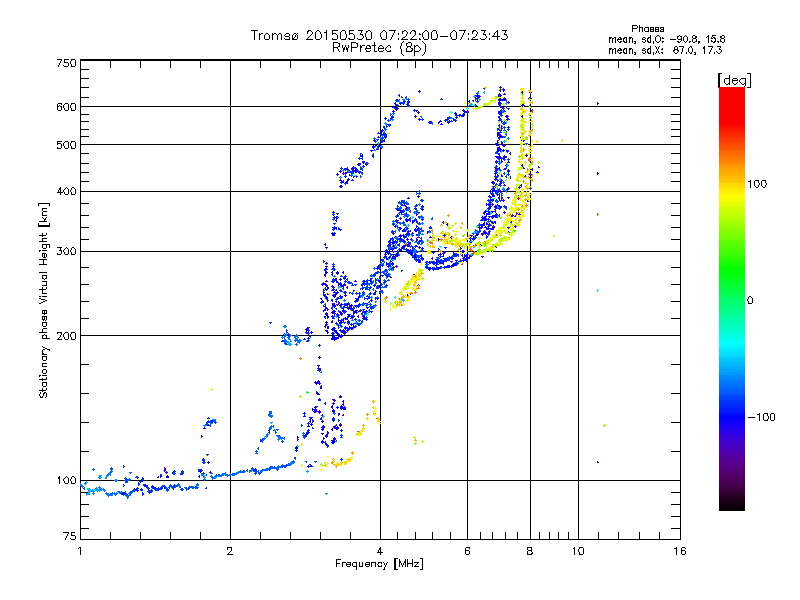Click the 'Frequency [MHz]' axis title

tap(379, 564)
